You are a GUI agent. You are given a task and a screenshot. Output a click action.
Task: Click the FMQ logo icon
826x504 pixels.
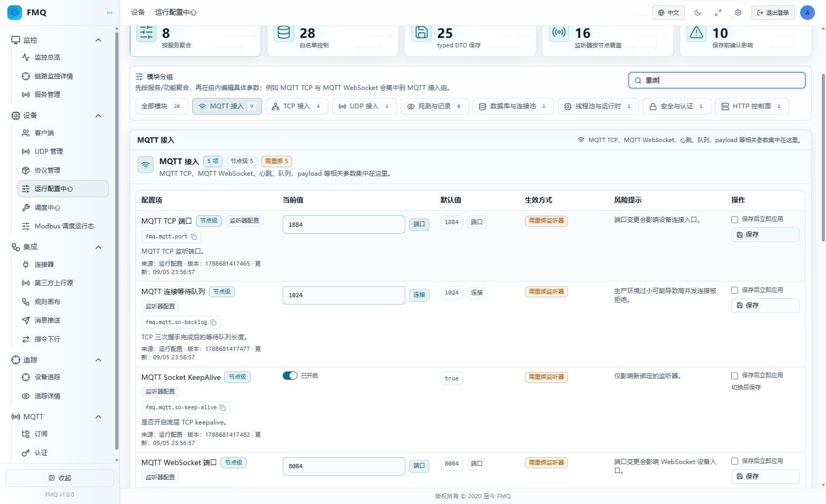15,12
